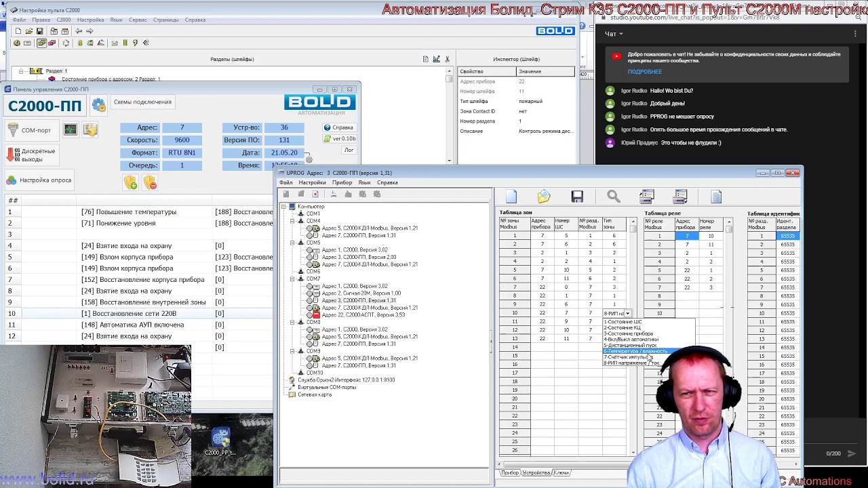Click Справка help button in C2000-ПП panel
This screenshot has height=488, width=868.
click(338, 127)
